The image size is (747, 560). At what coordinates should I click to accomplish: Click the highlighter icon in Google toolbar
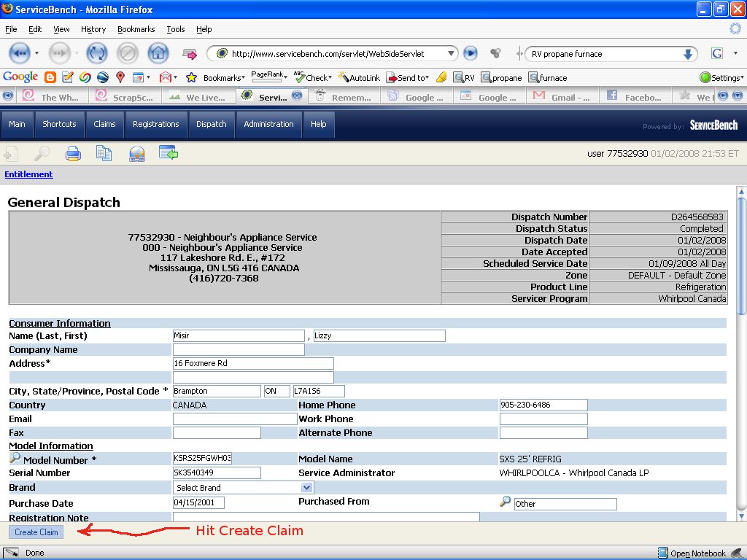(x=441, y=77)
